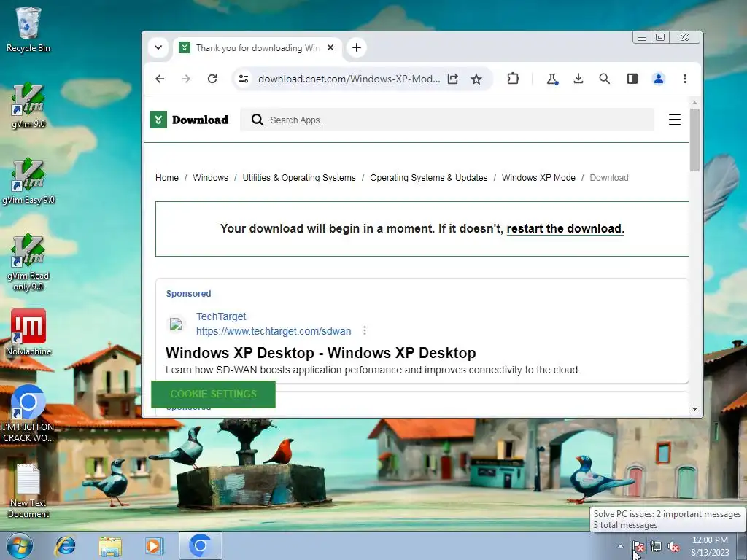Open the techtarget.com/sdwan ad URL
This screenshot has height=560, width=747.
pos(274,331)
